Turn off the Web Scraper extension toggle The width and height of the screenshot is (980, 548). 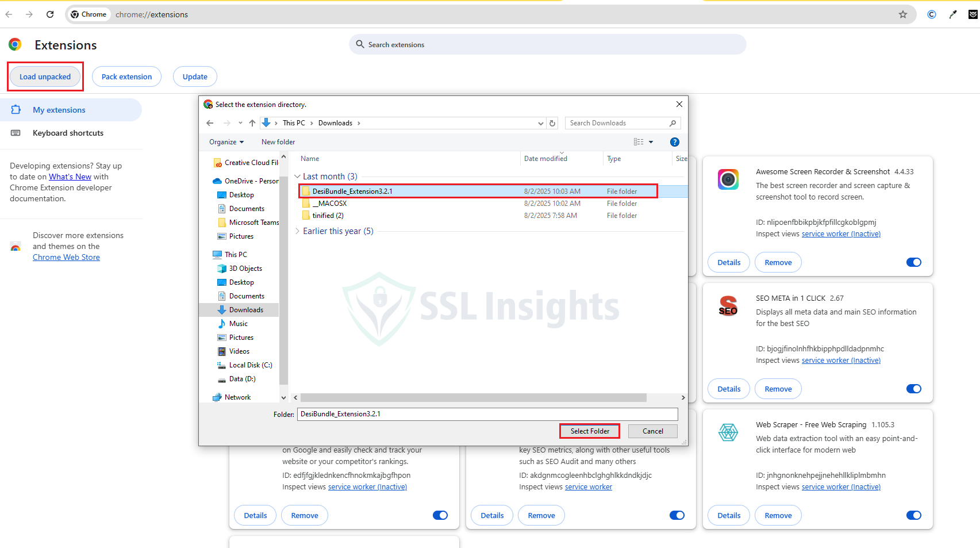coord(913,515)
